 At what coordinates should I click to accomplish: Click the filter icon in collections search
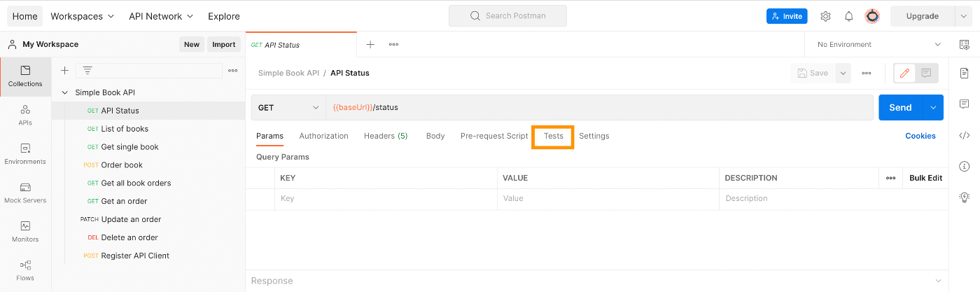(87, 70)
